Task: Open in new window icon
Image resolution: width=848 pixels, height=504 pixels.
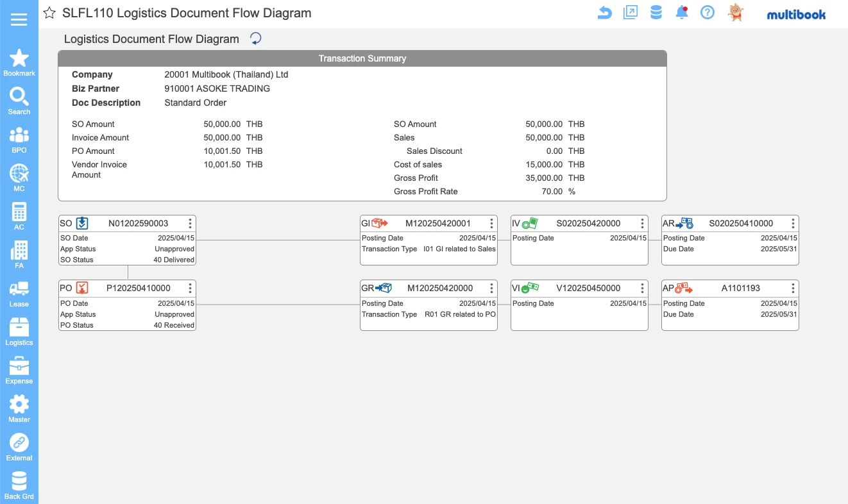Action: (631, 13)
